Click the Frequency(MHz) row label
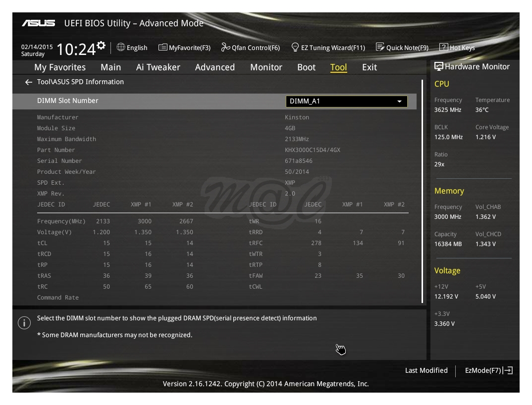The width and height of the screenshot is (532, 405). [61, 221]
